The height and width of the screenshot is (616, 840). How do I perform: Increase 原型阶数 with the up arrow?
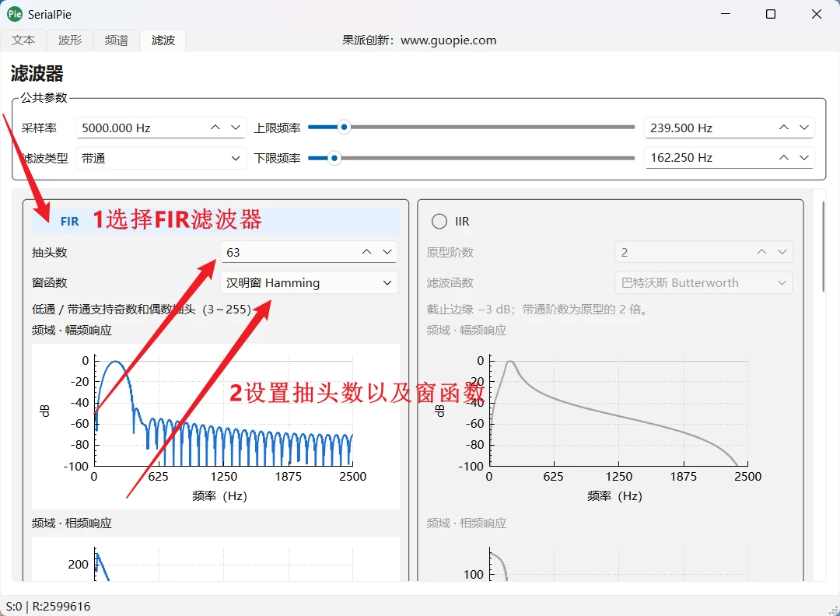(x=761, y=252)
